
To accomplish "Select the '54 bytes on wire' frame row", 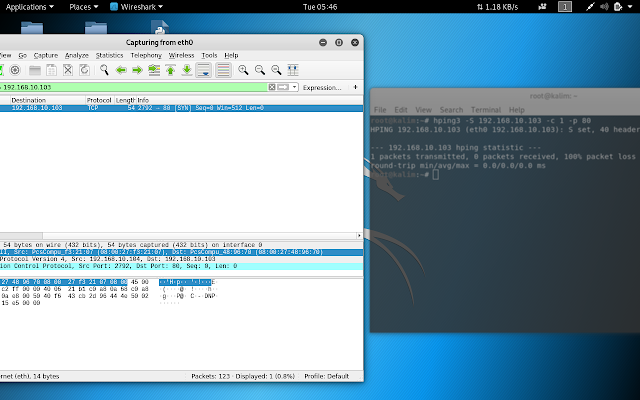I will pos(181,245).
